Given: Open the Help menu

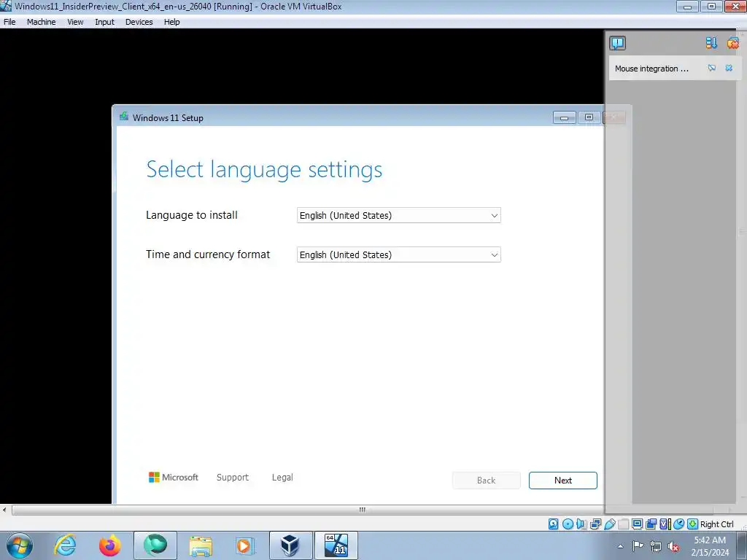Looking at the screenshot, I should click(x=172, y=22).
